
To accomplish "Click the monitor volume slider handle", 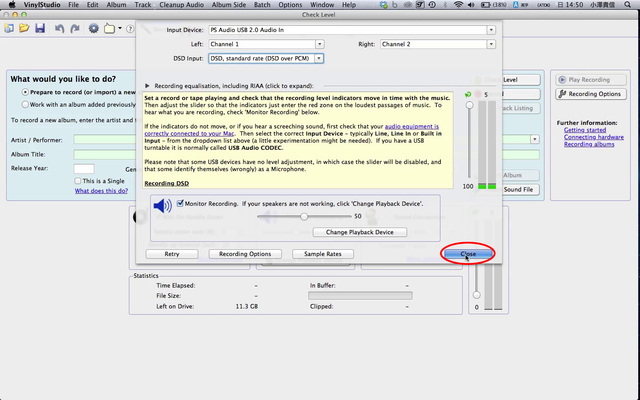I will click(x=304, y=216).
